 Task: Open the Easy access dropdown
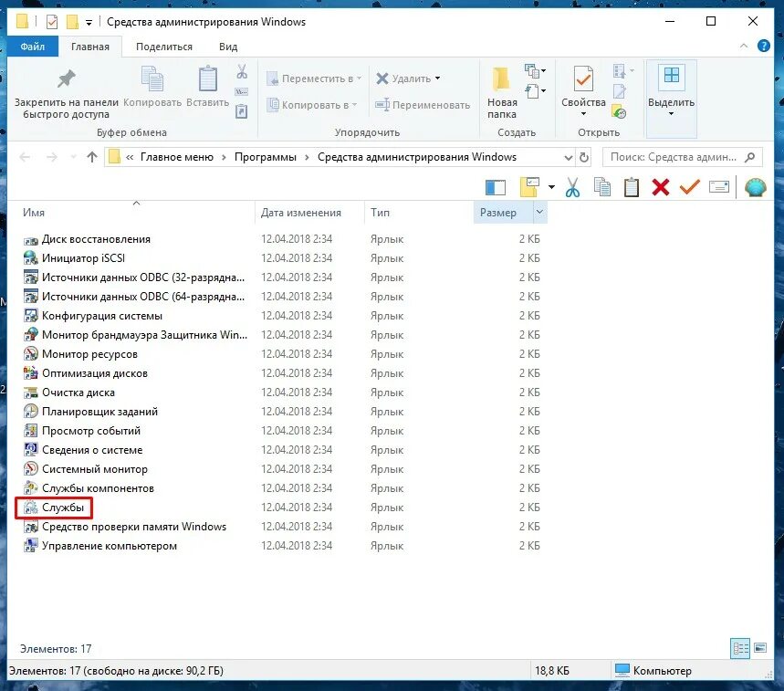pyautogui.click(x=543, y=91)
